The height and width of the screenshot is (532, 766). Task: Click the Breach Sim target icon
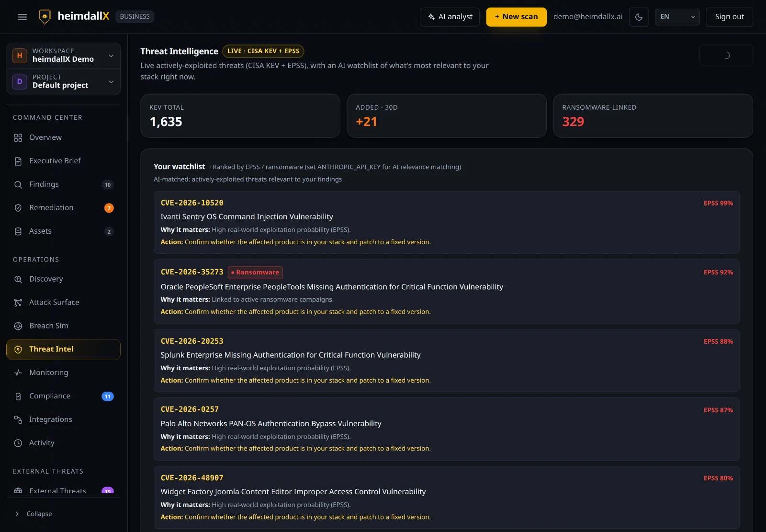[x=18, y=326]
